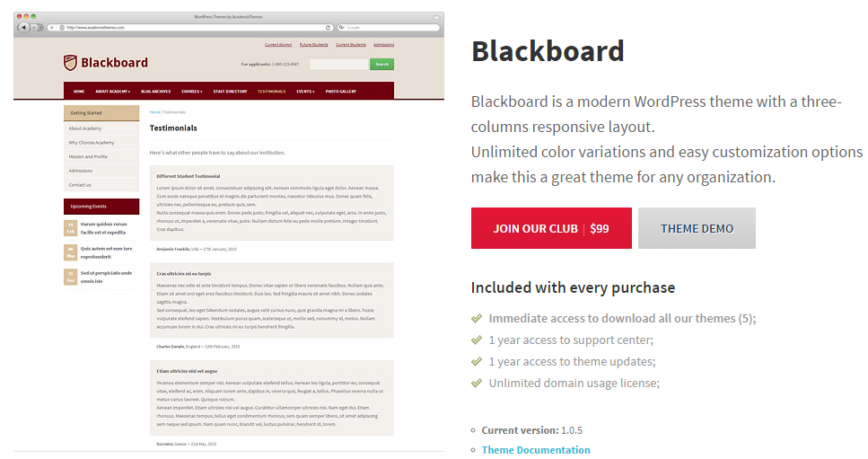
Task: Click the checkmark beside Immediate access line
Action: [477, 318]
